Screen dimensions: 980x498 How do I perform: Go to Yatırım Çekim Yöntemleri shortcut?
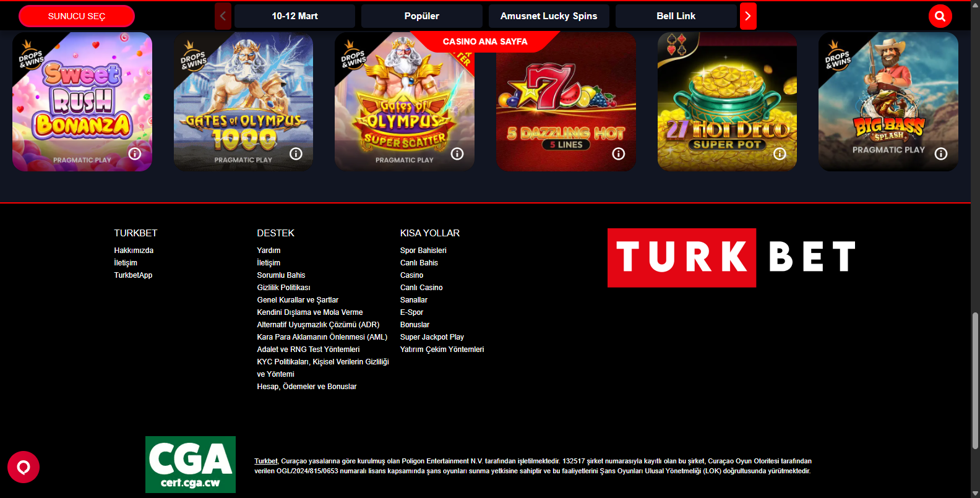[x=442, y=350]
